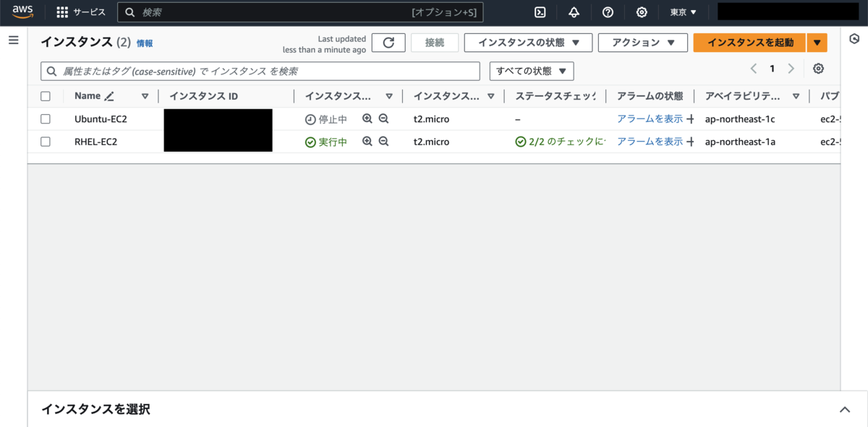Viewport: 868px width, 427px height.
Task: Click the Ubuntu-EC2 instance name
Action: pyautogui.click(x=101, y=119)
